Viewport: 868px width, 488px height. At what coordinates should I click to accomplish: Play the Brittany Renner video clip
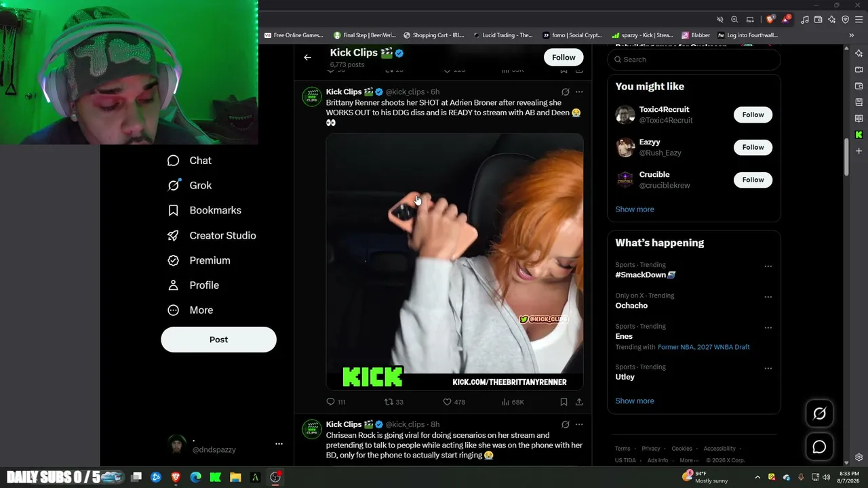(x=454, y=262)
